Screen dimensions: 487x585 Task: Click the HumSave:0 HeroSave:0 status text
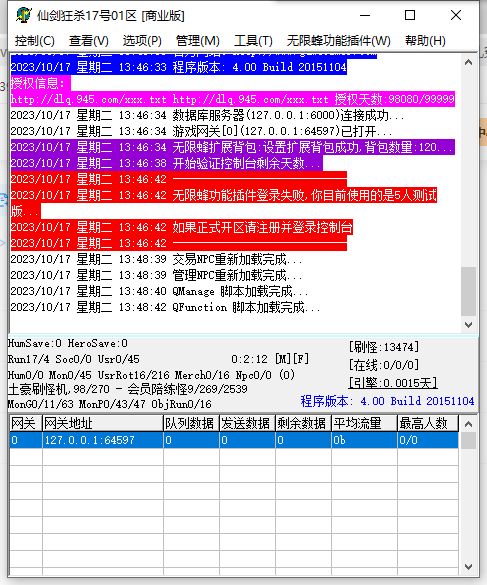click(x=68, y=343)
